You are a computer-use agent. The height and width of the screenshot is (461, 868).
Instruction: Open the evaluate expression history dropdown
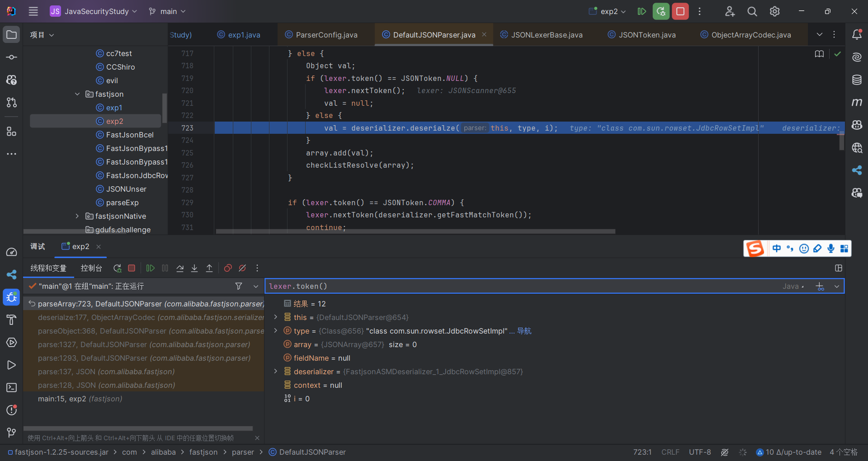click(x=837, y=286)
